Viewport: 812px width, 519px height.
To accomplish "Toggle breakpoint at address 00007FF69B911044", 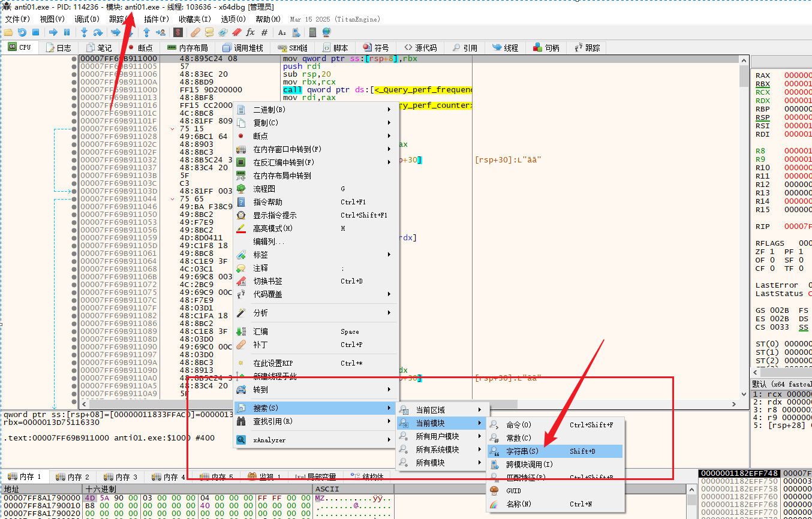I will (x=74, y=199).
